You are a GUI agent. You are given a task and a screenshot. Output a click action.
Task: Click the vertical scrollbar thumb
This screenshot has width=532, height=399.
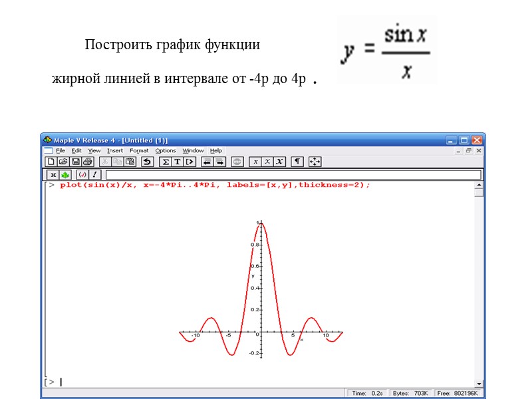click(479, 193)
